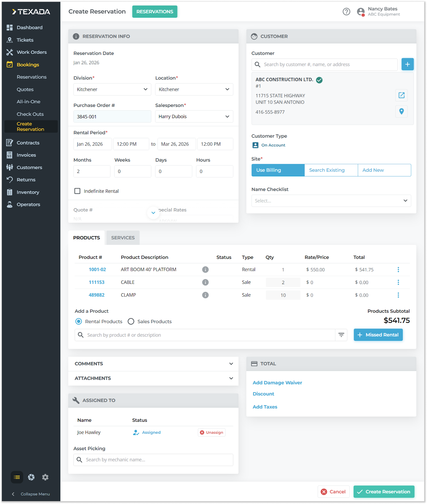Image resolution: width=427 pixels, height=504 pixels.
Task: Switch to the Services tab
Action: coord(123,238)
